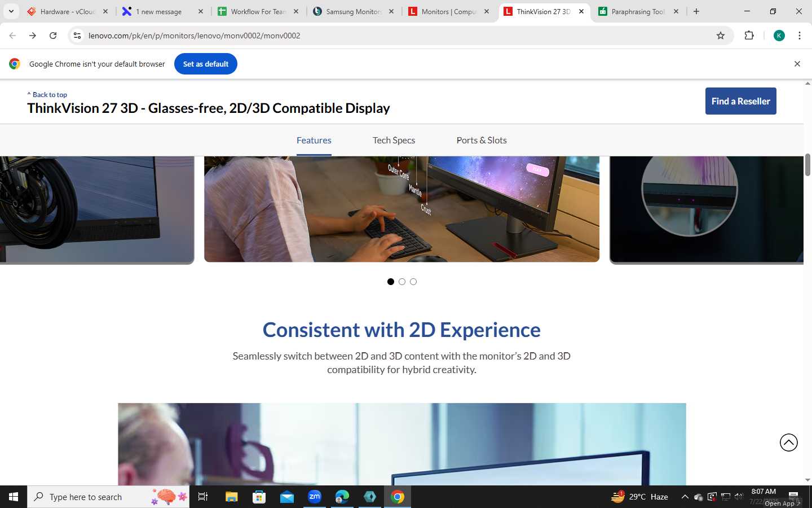
Task: Reload the Lenovo page
Action: click(x=53, y=36)
